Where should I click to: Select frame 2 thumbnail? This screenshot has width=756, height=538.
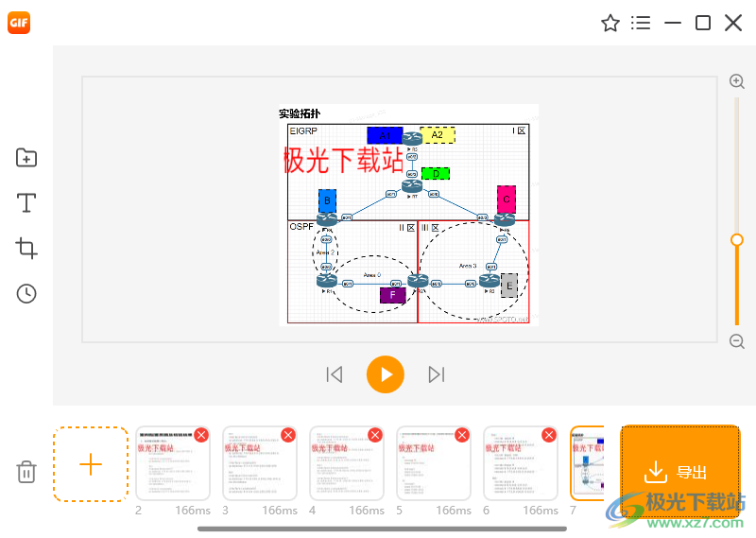pos(173,463)
